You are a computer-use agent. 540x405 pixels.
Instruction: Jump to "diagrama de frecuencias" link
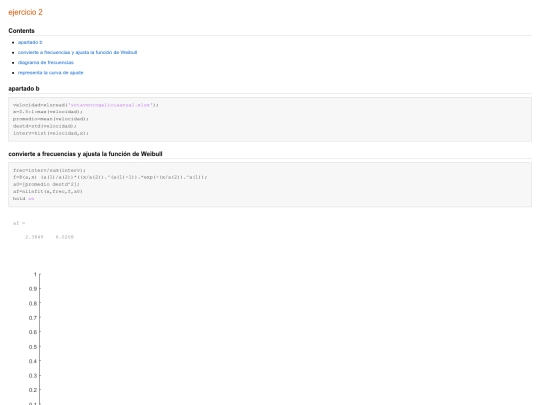coord(46,62)
